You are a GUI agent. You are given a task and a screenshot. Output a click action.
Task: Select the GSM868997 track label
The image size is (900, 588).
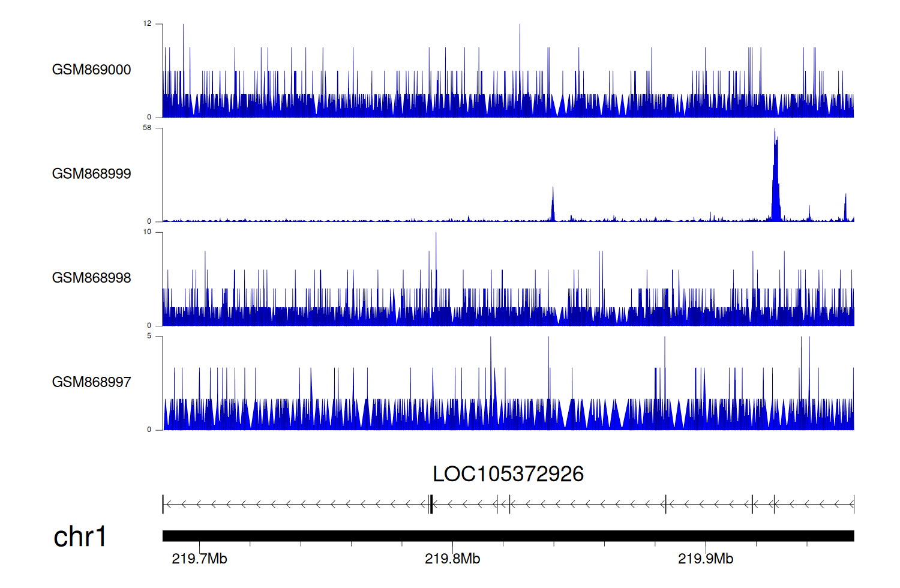point(91,382)
